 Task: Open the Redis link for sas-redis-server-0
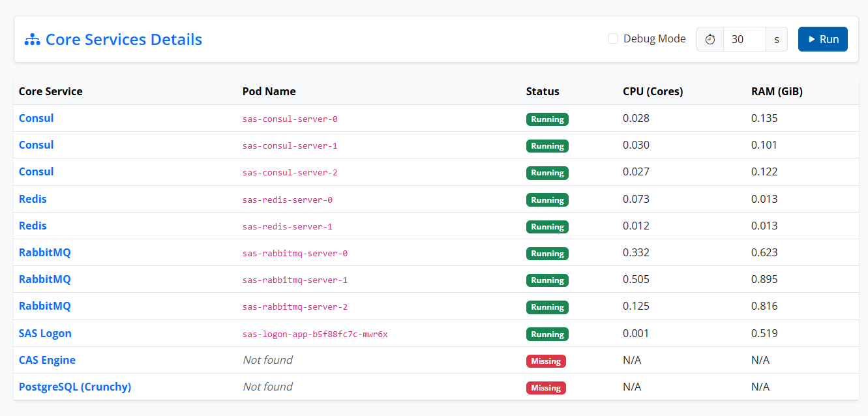pos(33,199)
